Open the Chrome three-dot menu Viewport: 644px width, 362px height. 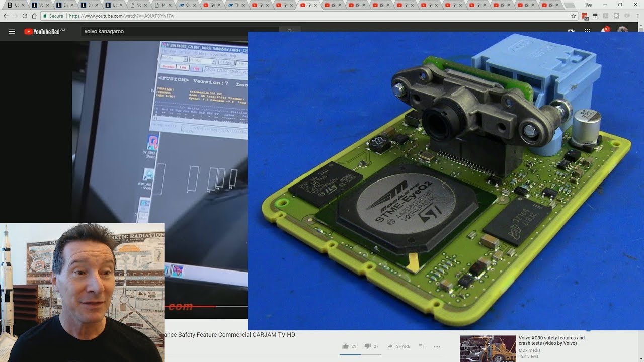click(638, 16)
